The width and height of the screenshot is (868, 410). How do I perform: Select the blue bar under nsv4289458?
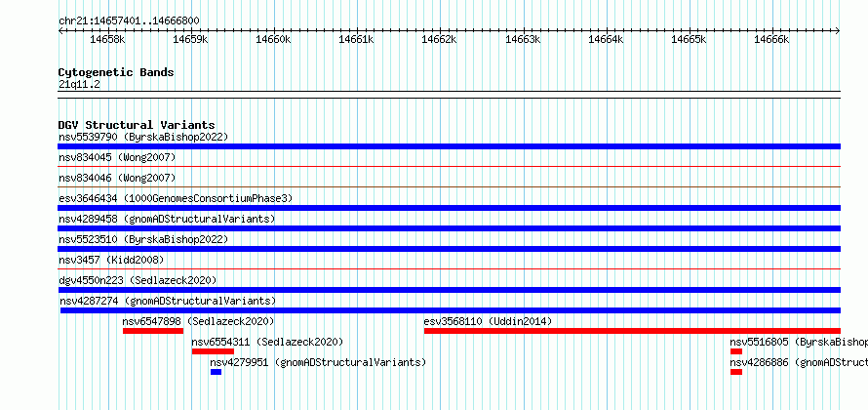tap(449, 228)
